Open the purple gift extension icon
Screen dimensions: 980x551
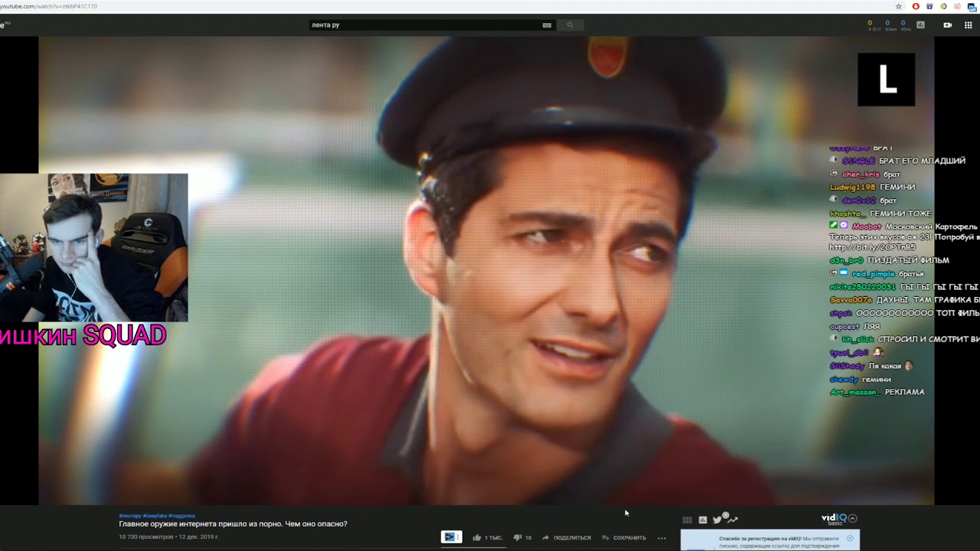click(929, 6)
